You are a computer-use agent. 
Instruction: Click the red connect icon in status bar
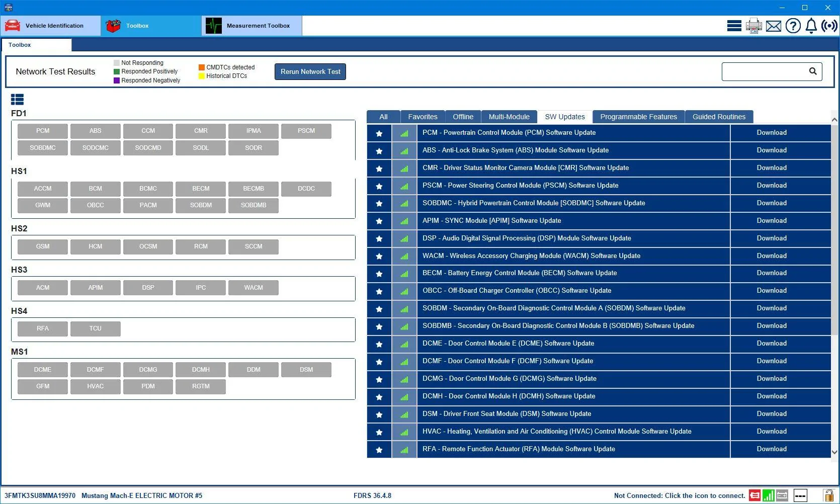[x=754, y=495]
